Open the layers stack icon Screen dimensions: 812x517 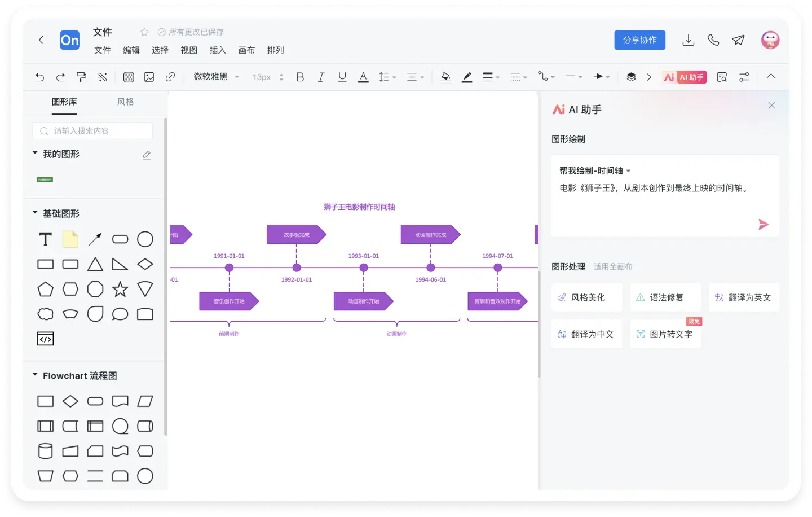click(x=631, y=77)
